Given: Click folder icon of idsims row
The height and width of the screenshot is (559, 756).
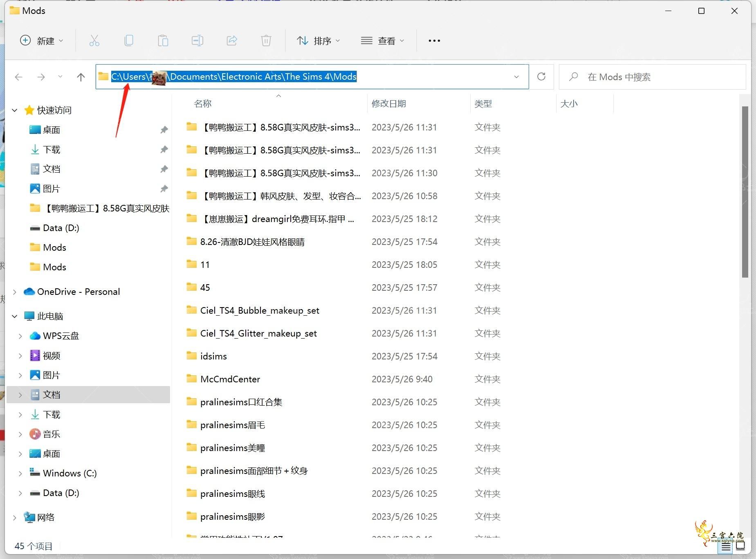Looking at the screenshot, I should (x=191, y=356).
